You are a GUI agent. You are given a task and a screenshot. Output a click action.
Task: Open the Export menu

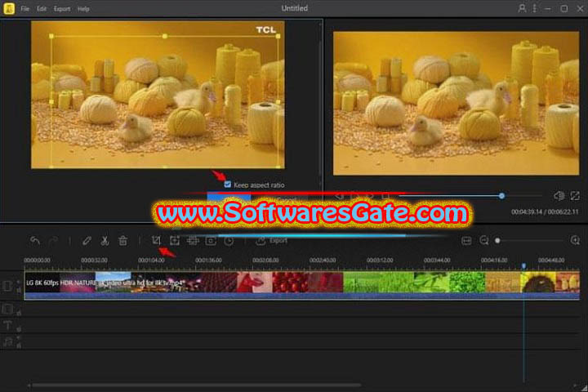pyautogui.click(x=62, y=9)
